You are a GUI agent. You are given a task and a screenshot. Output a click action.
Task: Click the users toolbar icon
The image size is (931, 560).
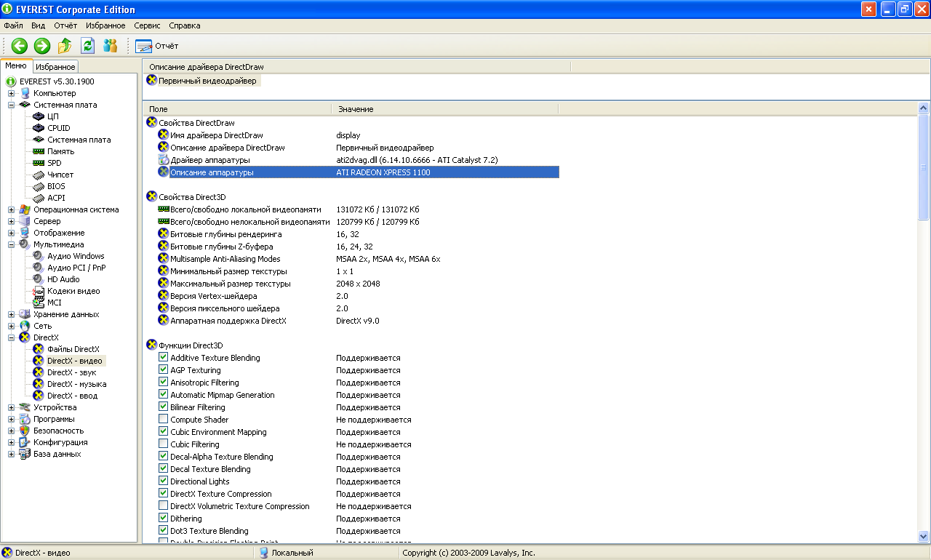pos(110,46)
